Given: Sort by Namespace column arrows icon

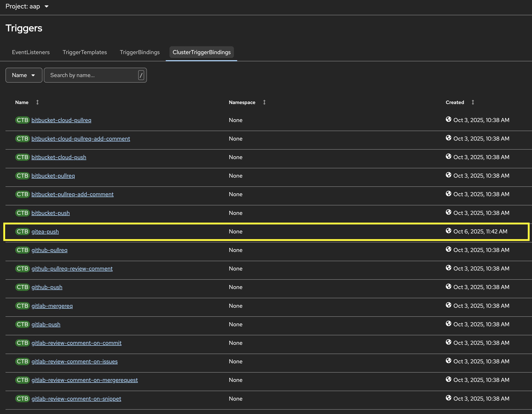Looking at the screenshot, I should 264,102.
